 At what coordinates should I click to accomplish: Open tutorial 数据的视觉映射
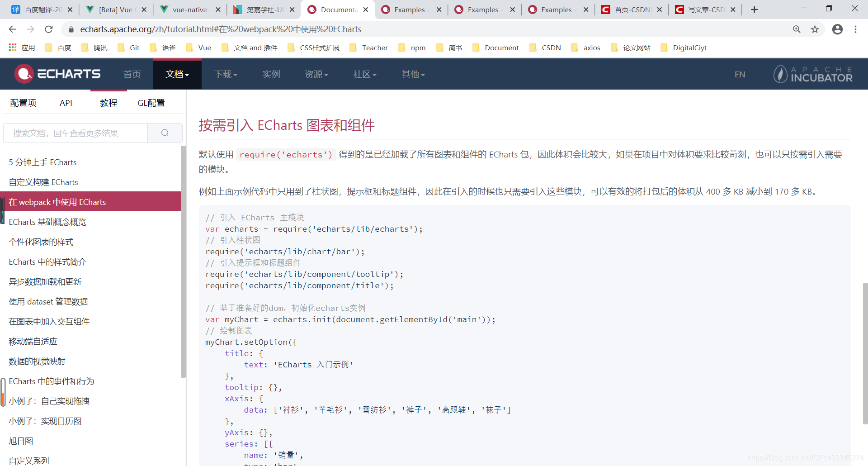[90, 361]
